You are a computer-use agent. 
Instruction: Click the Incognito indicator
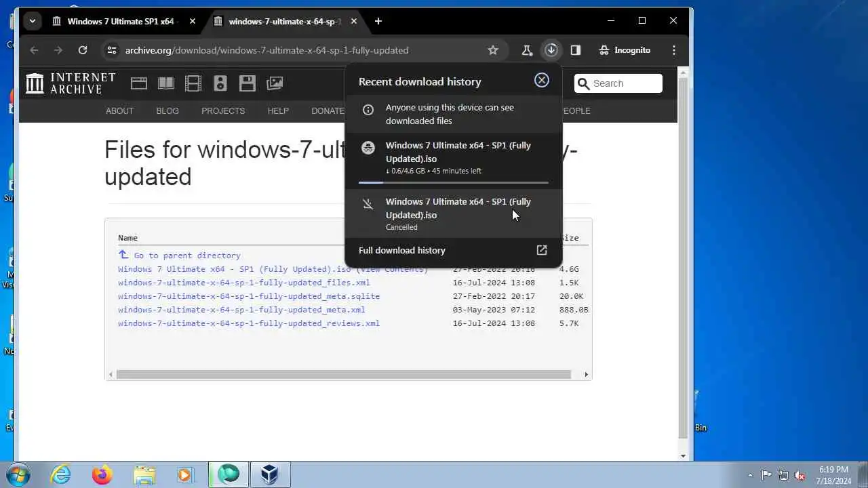pyautogui.click(x=625, y=50)
